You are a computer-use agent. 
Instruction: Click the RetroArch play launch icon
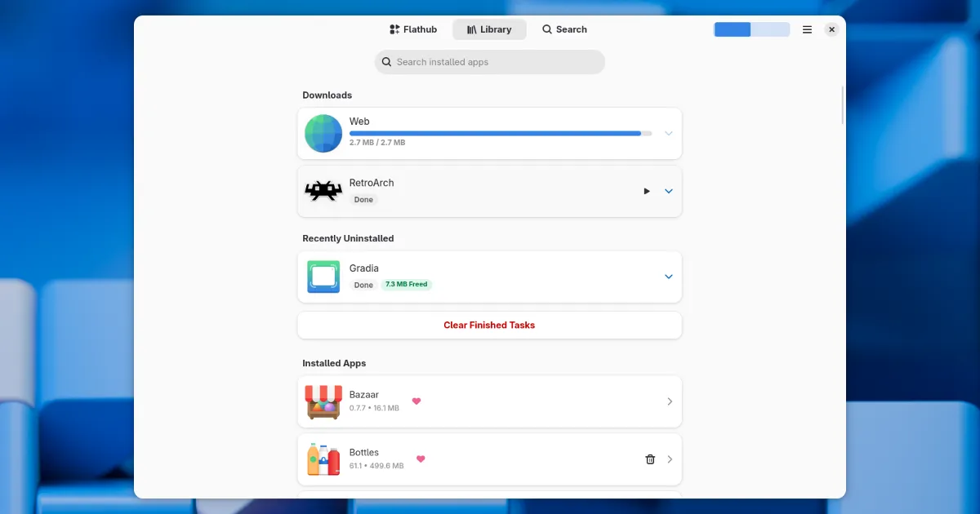pyautogui.click(x=647, y=191)
